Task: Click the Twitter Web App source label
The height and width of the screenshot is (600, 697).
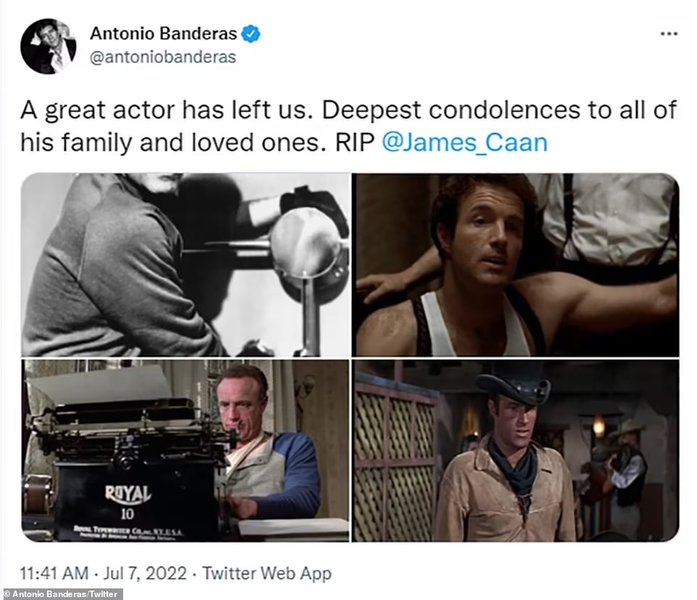Action: 267,573
